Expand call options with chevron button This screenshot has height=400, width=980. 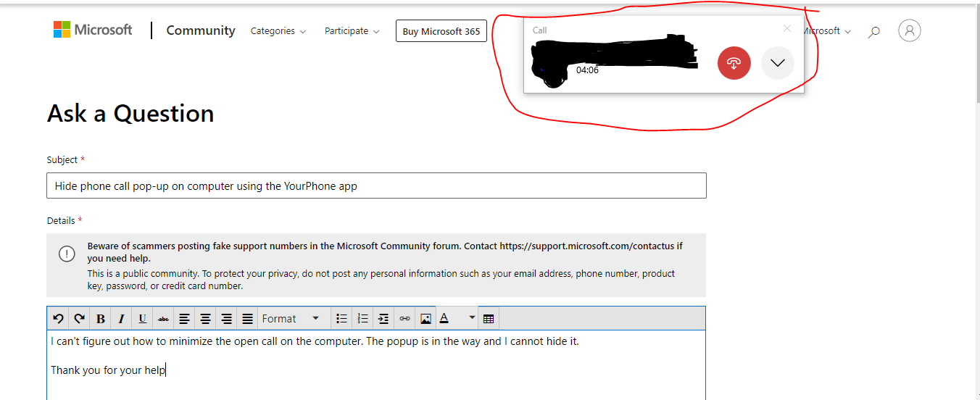tap(778, 63)
